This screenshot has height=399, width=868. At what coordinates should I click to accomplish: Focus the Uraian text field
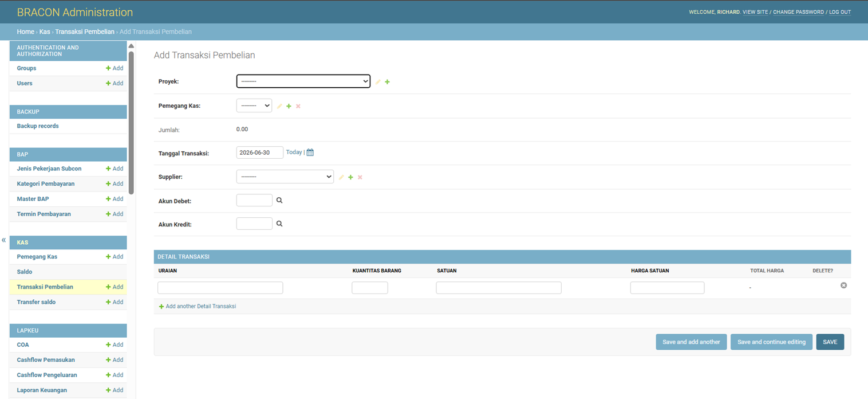pos(220,288)
